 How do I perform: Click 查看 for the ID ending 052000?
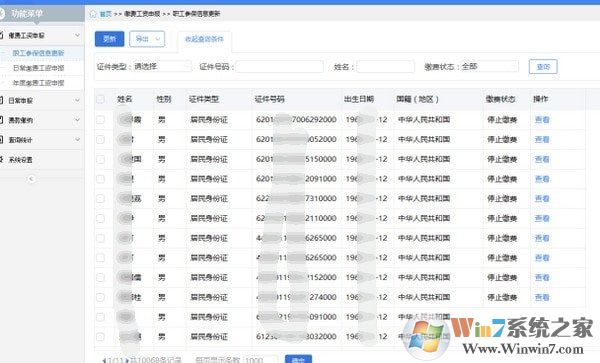pos(542,140)
